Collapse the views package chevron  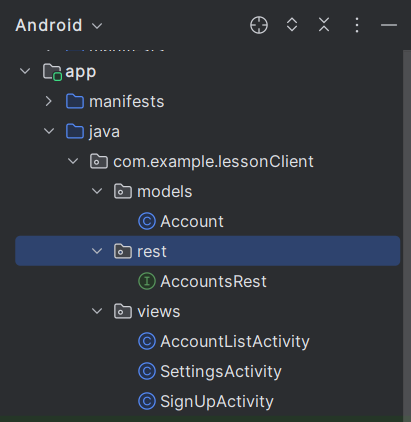pyautogui.click(x=97, y=311)
